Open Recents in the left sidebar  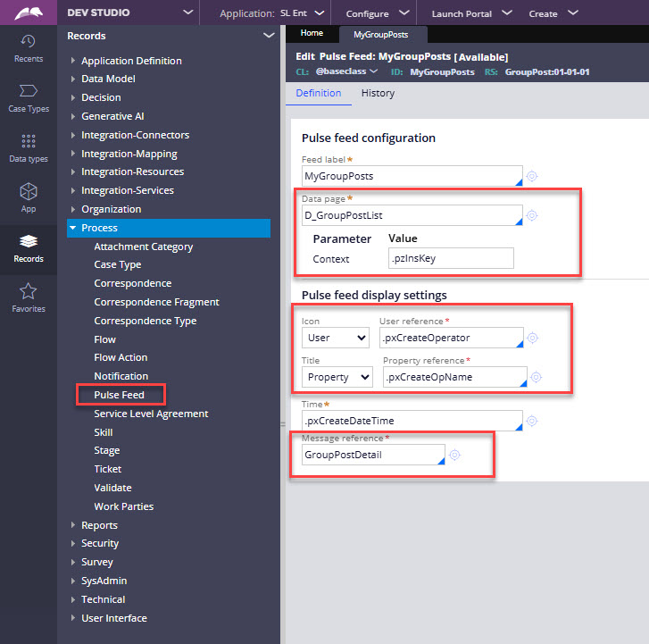29,47
